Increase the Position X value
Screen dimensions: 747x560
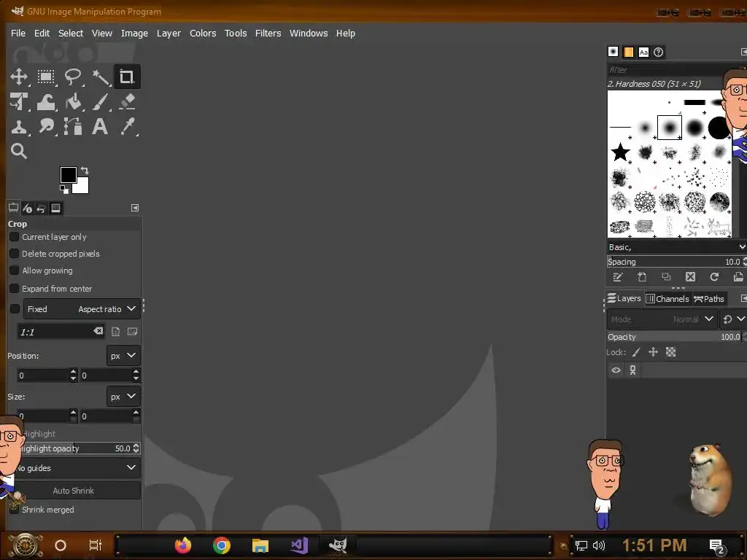74,371
